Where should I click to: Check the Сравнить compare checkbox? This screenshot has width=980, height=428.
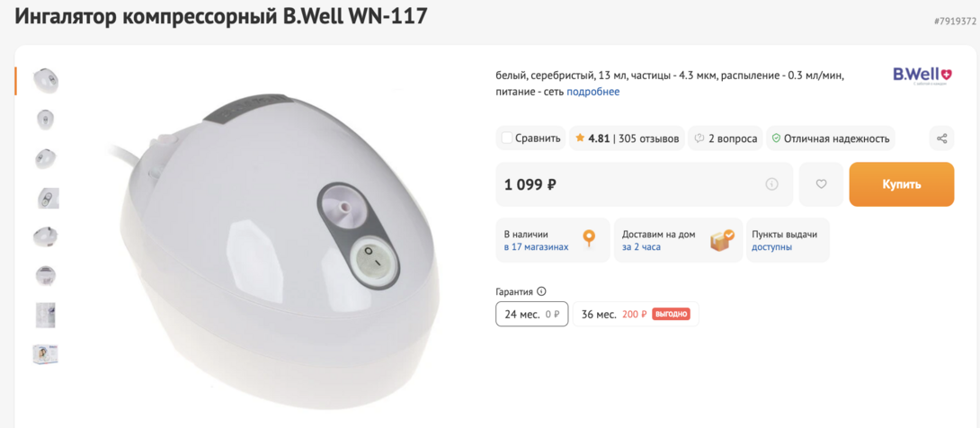[x=507, y=138]
